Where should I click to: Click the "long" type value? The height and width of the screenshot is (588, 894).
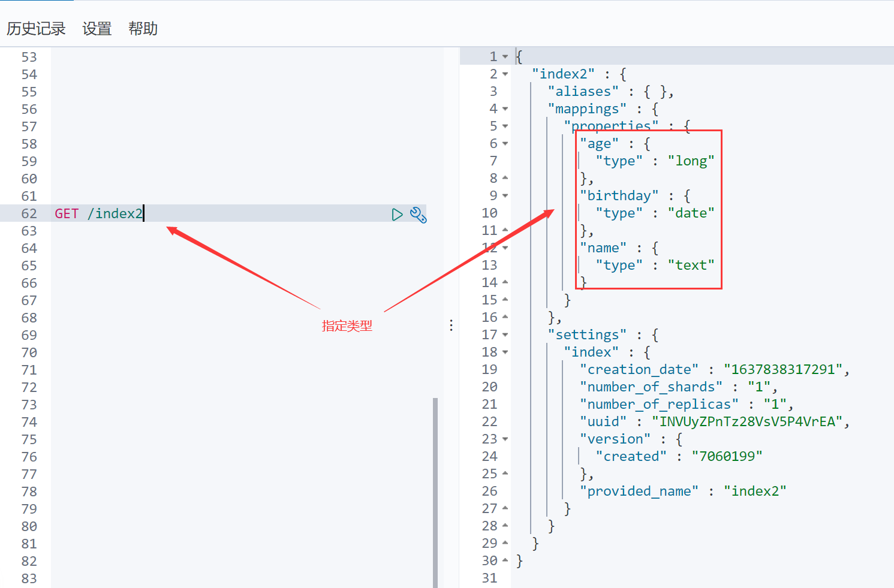point(691,161)
